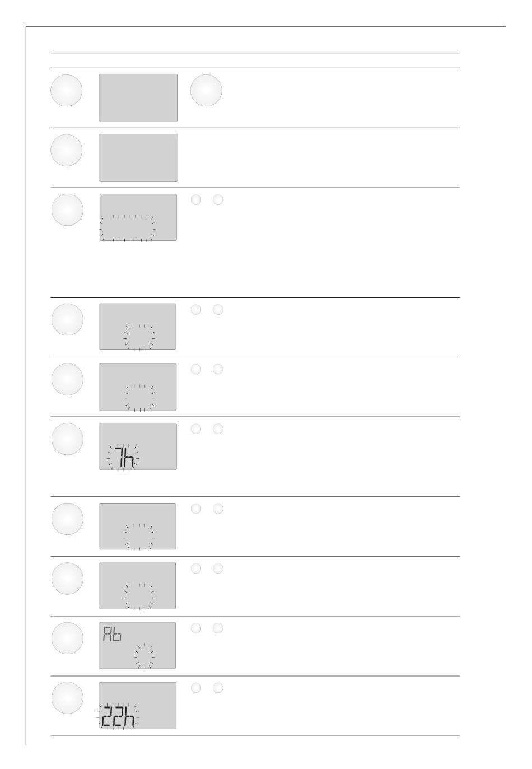Click the display with wide flashing rectangle outline
Viewport: 532px width, 769px height.
138,217
